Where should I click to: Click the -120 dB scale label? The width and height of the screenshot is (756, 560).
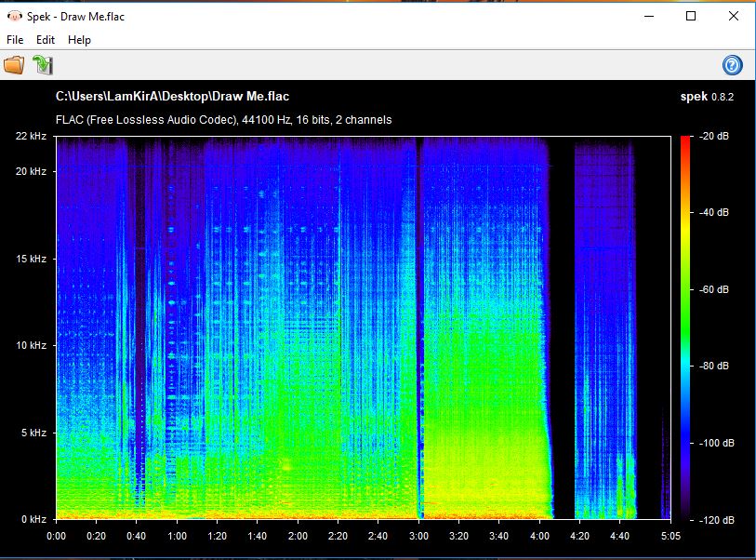pyautogui.click(x=716, y=520)
